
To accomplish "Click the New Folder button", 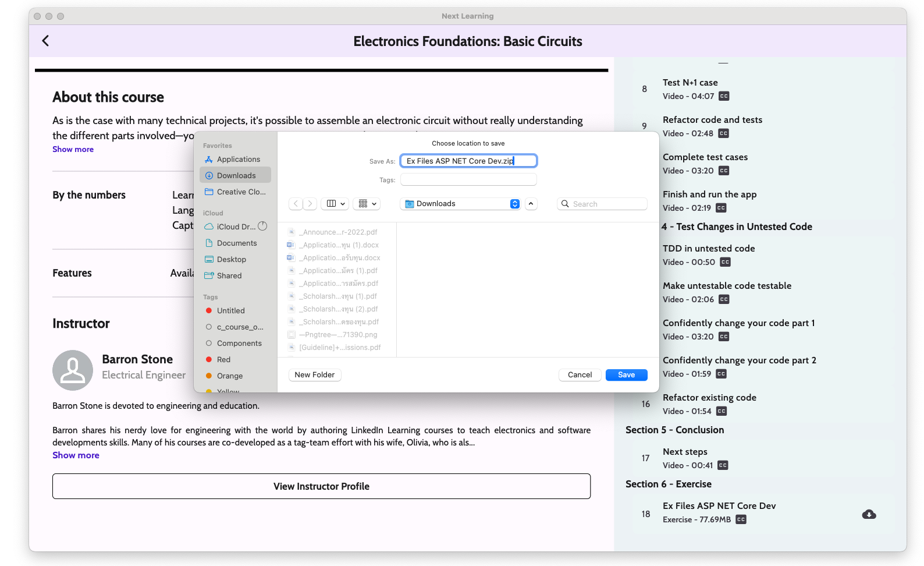I will click(x=314, y=375).
